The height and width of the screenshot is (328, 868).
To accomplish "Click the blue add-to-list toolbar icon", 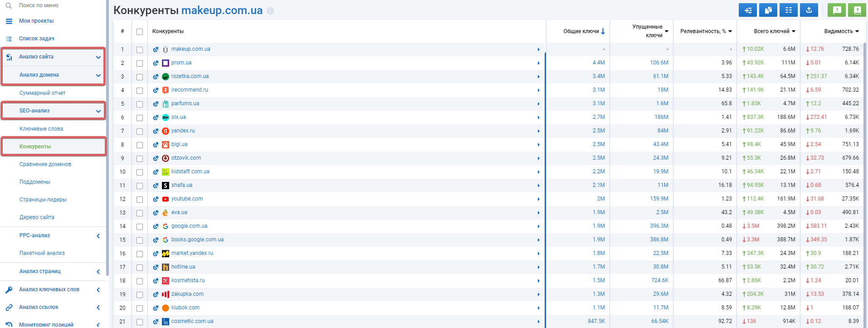I will click(x=748, y=10).
